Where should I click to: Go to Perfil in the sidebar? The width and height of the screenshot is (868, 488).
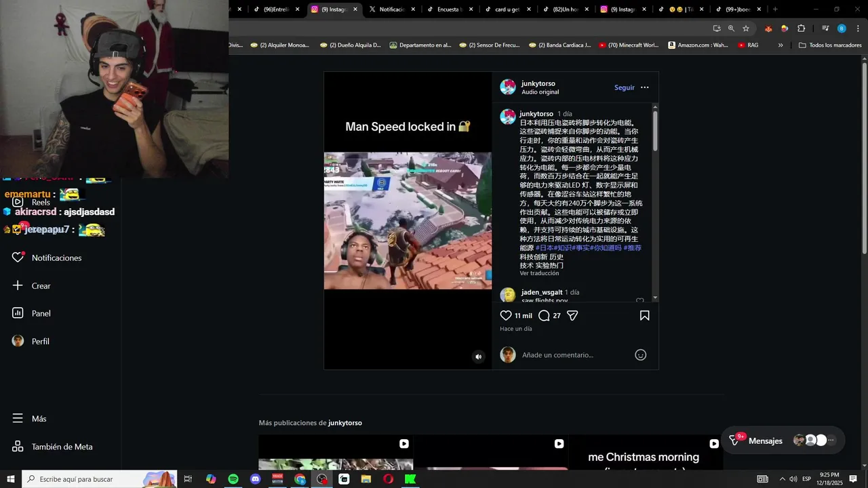point(31,341)
